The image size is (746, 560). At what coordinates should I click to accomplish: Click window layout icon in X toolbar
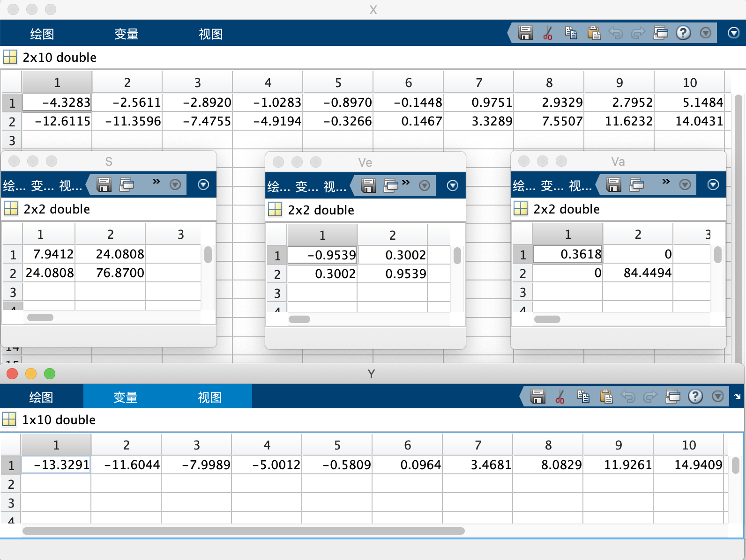click(661, 33)
